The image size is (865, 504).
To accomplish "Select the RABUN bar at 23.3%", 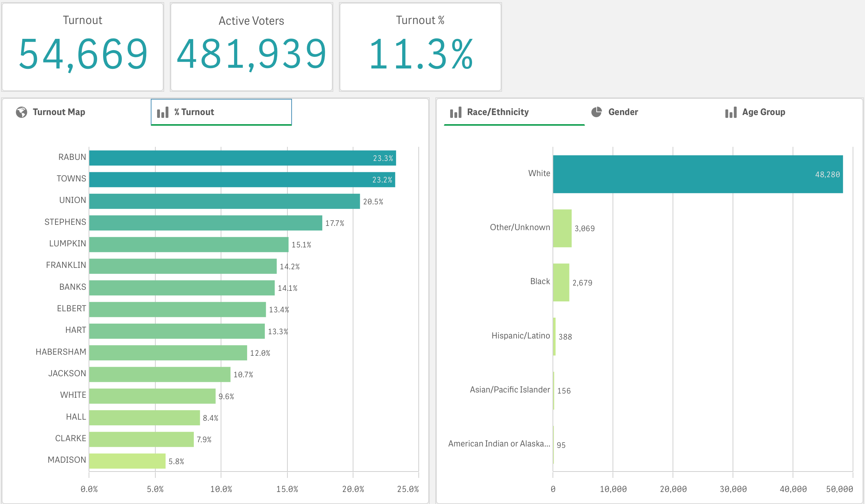I will [x=242, y=158].
